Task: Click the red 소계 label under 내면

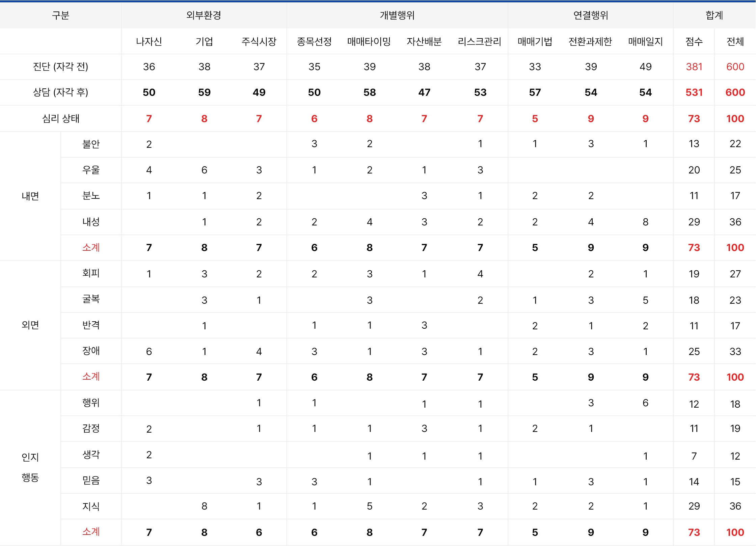Action: pyautogui.click(x=91, y=247)
